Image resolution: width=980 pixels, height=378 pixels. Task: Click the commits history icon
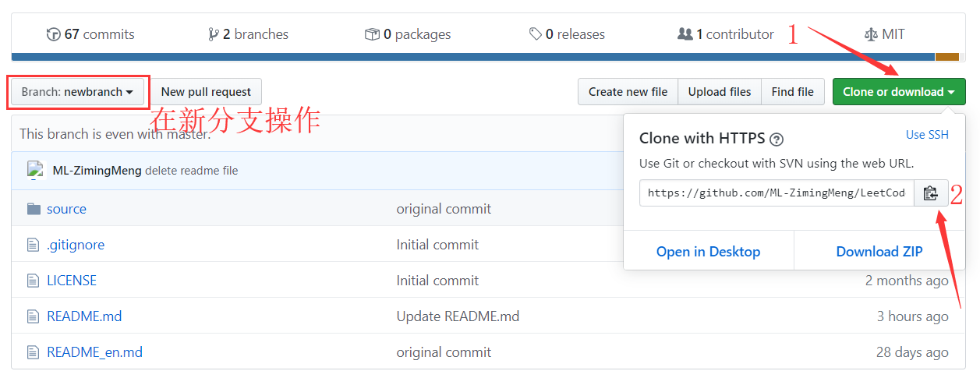(x=53, y=34)
